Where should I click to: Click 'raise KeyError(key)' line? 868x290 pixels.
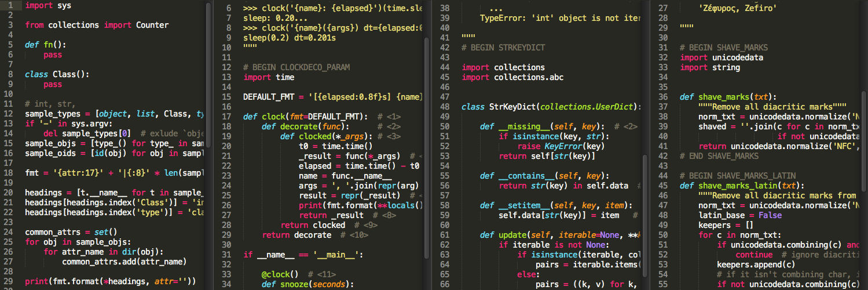561,146
